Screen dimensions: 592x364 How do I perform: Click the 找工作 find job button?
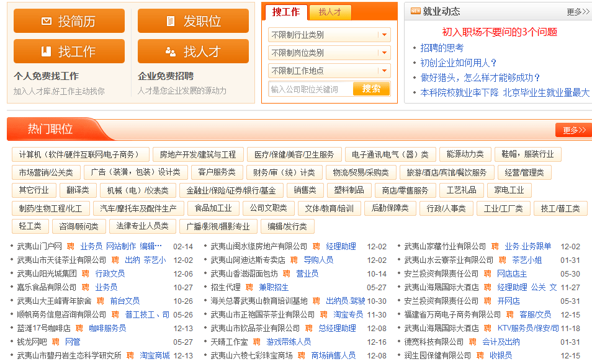click(69, 51)
